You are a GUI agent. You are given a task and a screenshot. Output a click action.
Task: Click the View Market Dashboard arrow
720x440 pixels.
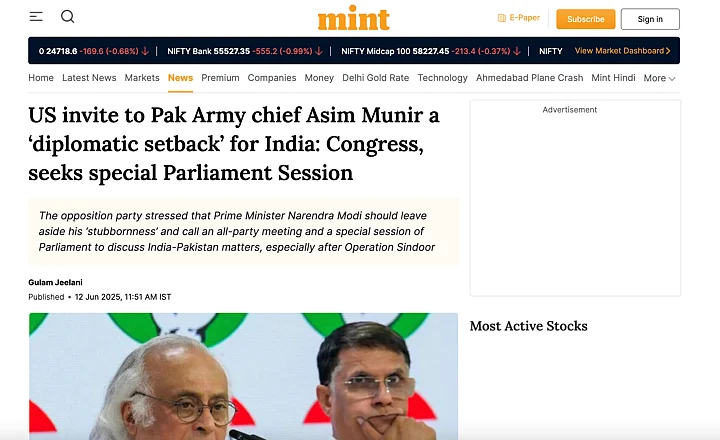coord(668,51)
